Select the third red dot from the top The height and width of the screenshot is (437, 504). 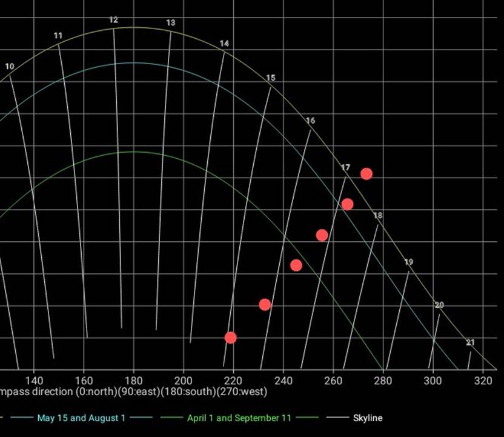click(x=322, y=235)
